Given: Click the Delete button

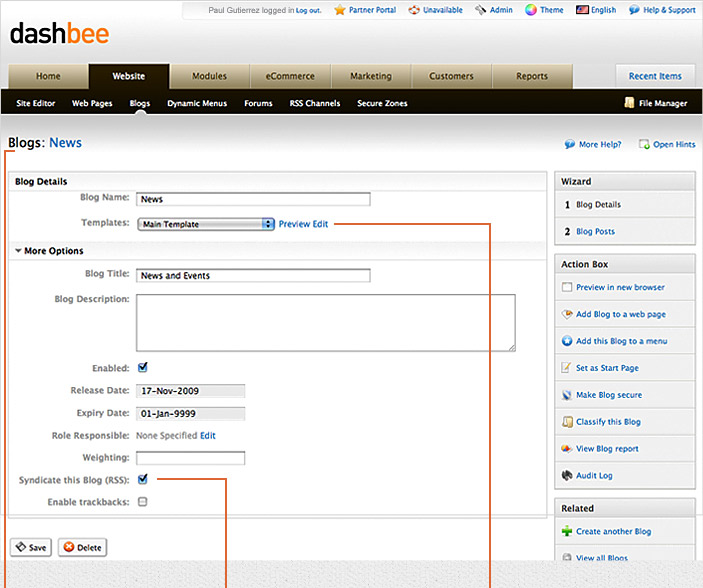Looking at the screenshot, I should click(x=82, y=547).
